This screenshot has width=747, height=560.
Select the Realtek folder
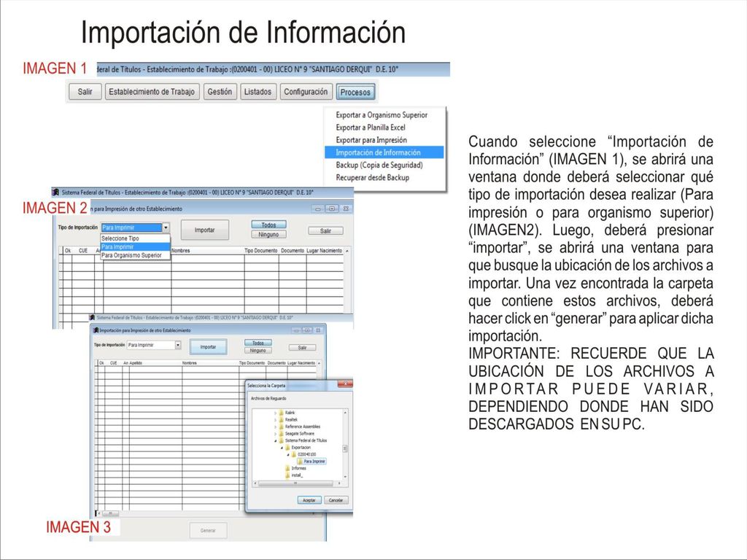(291, 419)
